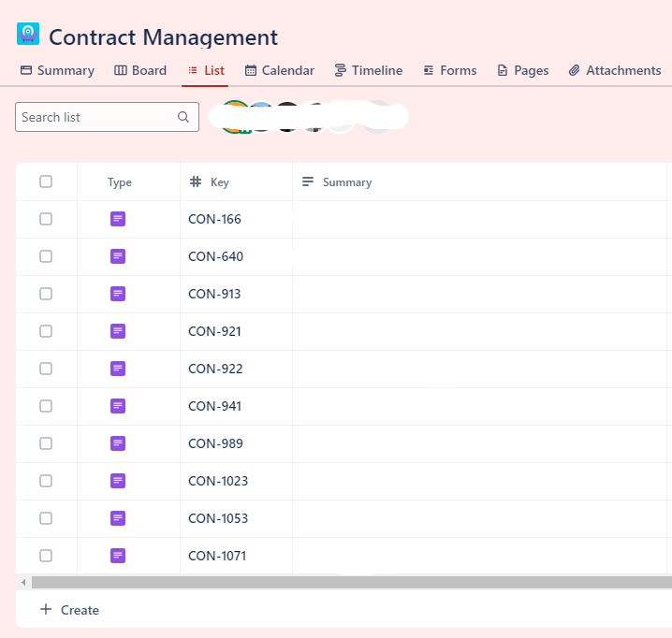Click the Create button below the list
672x638 pixels.
coord(69,610)
